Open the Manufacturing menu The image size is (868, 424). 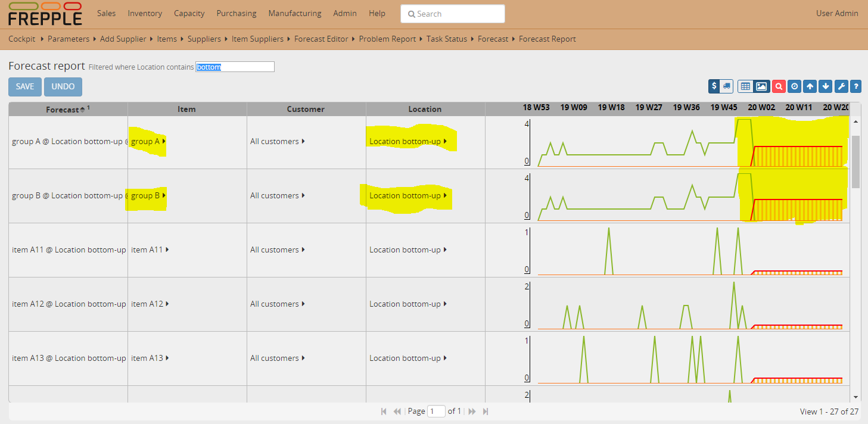pyautogui.click(x=294, y=13)
